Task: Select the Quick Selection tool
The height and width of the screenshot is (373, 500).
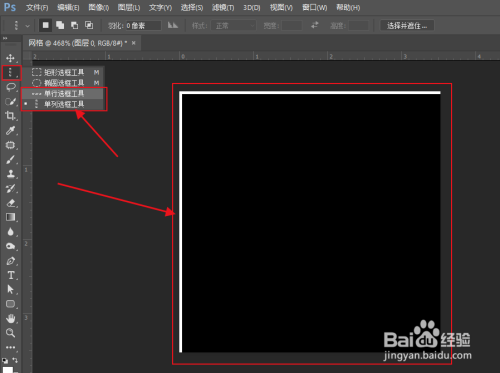Action: [10, 101]
